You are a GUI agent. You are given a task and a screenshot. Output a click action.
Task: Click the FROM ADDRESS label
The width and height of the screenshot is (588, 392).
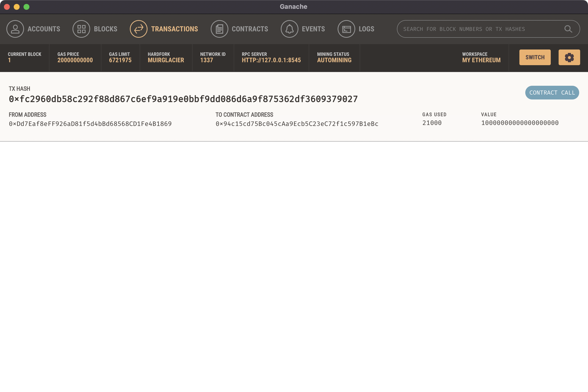[x=27, y=115]
